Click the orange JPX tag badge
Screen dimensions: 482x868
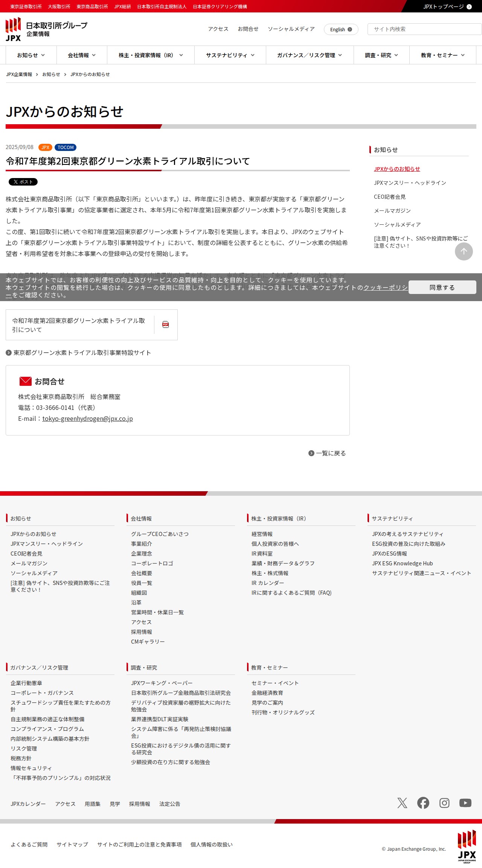(x=45, y=148)
